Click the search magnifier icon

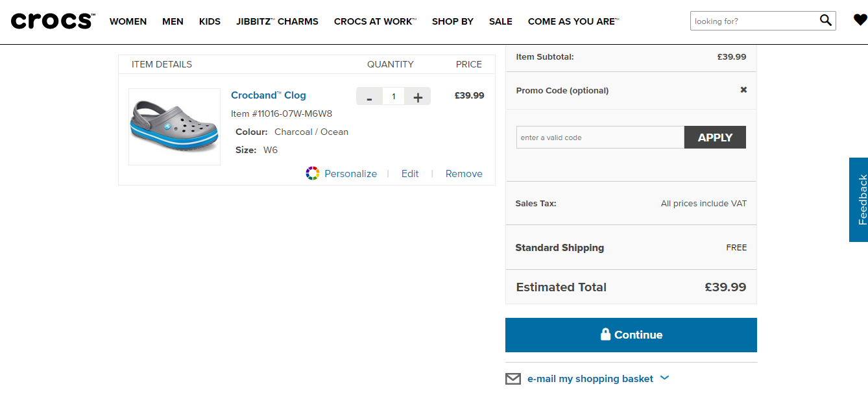point(825,20)
